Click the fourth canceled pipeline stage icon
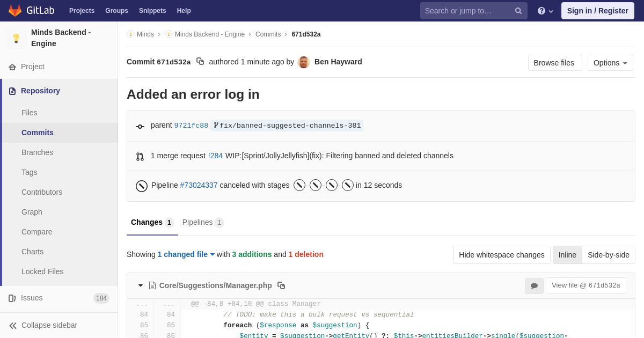Viewport: 644px width, 338px height. click(x=348, y=185)
